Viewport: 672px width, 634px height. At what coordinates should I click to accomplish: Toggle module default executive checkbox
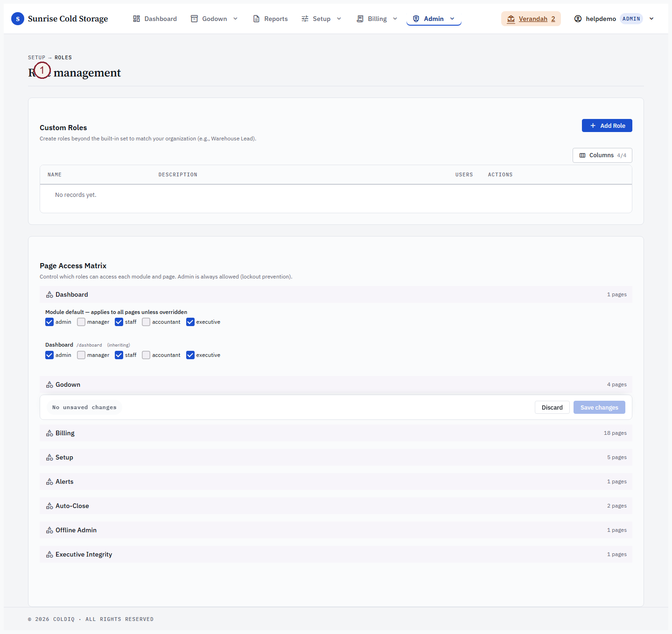tap(190, 322)
